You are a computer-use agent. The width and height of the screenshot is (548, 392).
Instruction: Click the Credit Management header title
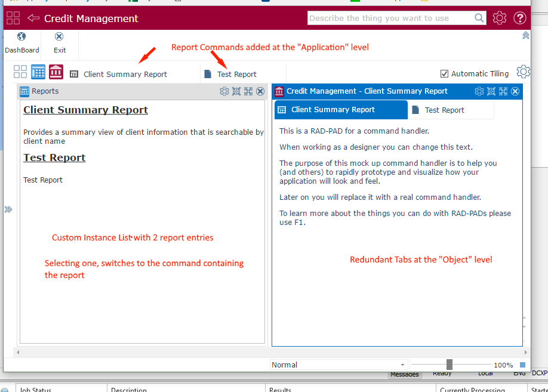[91, 18]
